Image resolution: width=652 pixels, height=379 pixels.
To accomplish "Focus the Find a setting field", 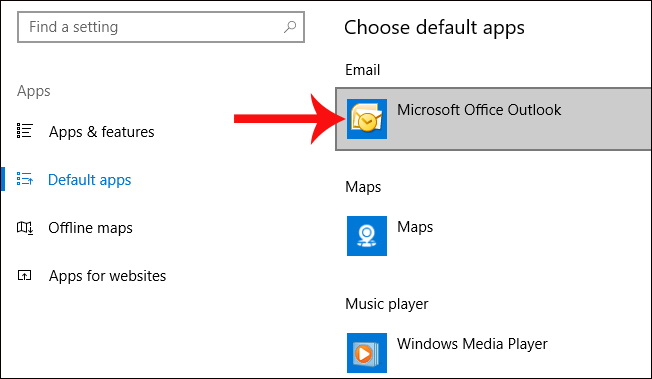I will (x=161, y=27).
